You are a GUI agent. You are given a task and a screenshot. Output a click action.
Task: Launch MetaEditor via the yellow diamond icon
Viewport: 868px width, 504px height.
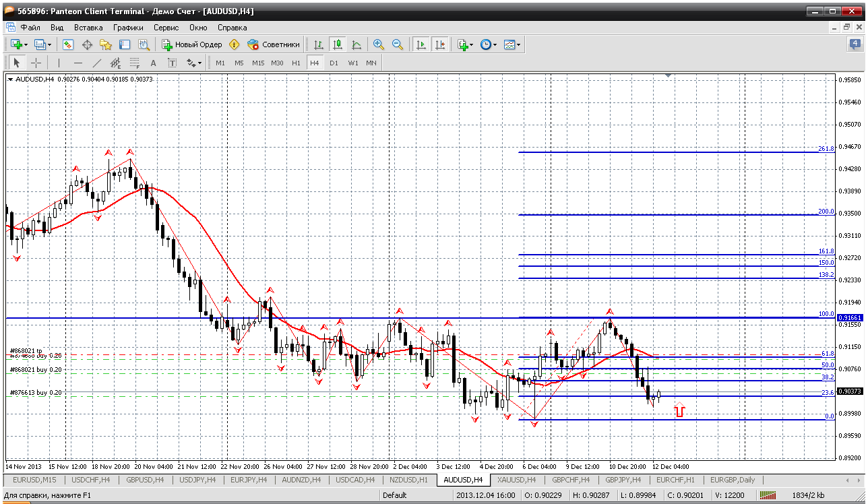pos(234,44)
